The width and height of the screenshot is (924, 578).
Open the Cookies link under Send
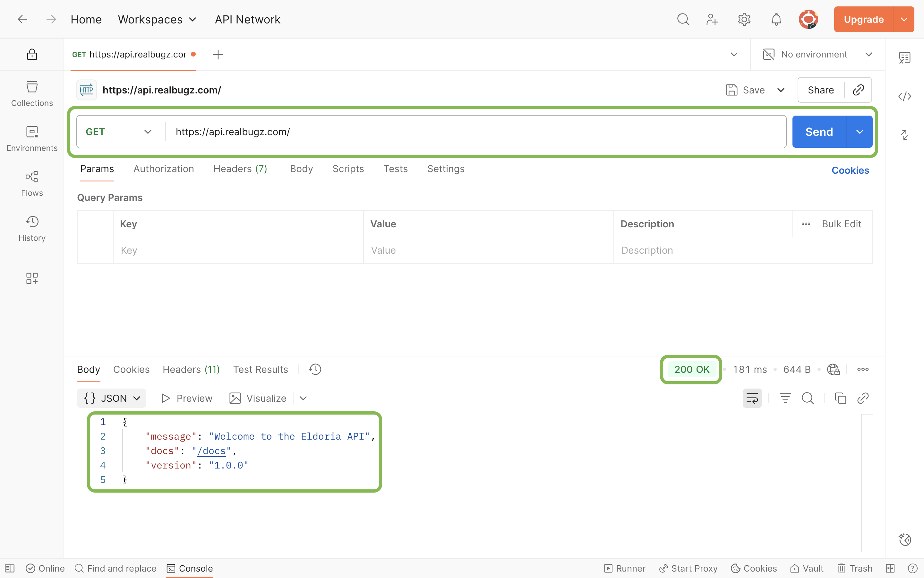coord(850,170)
